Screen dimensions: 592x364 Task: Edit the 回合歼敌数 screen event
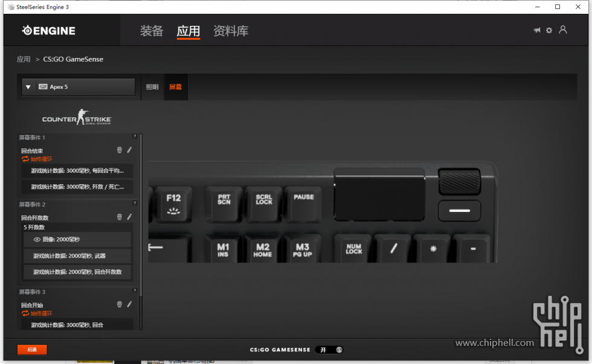(129, 217)
